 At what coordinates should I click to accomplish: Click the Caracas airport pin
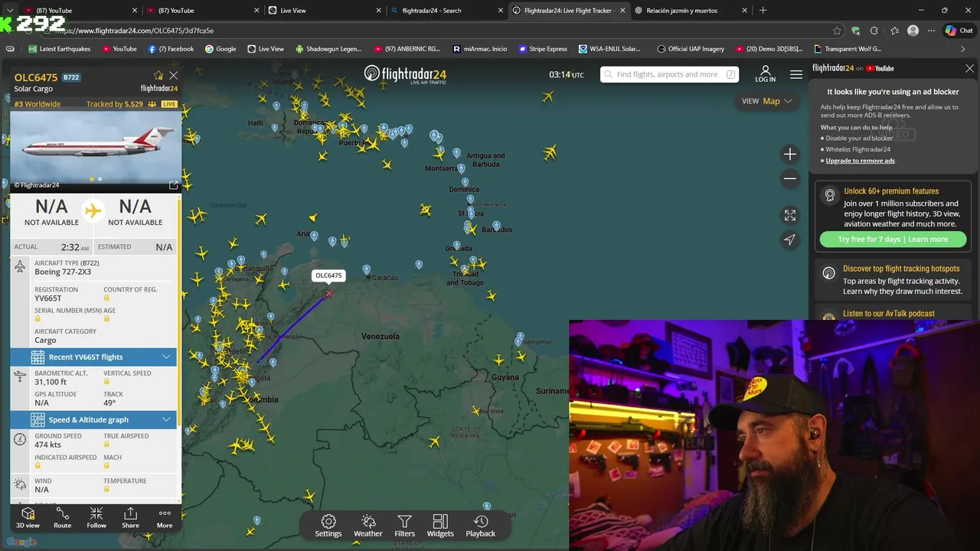[367, 269]
